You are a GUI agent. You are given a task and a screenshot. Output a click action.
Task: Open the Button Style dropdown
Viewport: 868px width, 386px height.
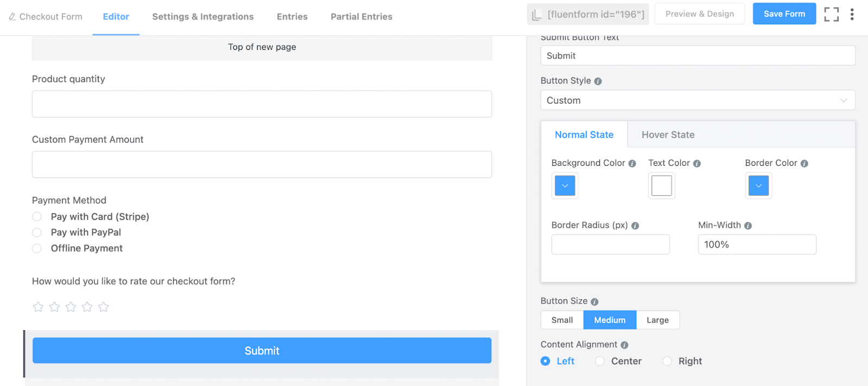698,100
